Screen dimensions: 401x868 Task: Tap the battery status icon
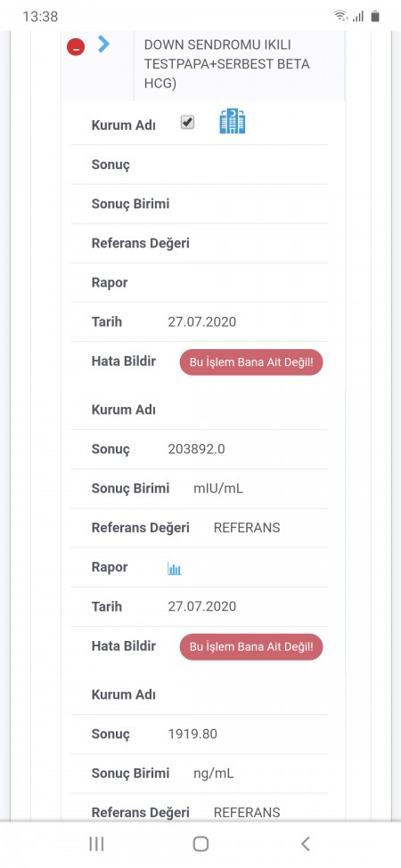point(375,16)
